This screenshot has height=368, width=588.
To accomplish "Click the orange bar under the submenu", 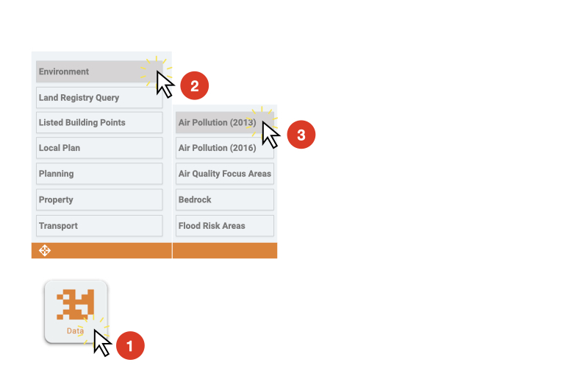I will (x=225, y=250).
